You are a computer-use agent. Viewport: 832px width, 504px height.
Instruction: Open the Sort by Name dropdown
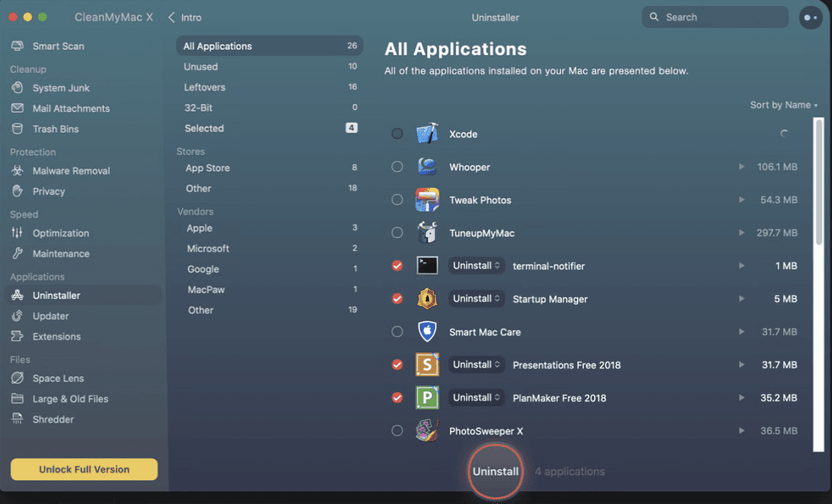coord(784,105)
